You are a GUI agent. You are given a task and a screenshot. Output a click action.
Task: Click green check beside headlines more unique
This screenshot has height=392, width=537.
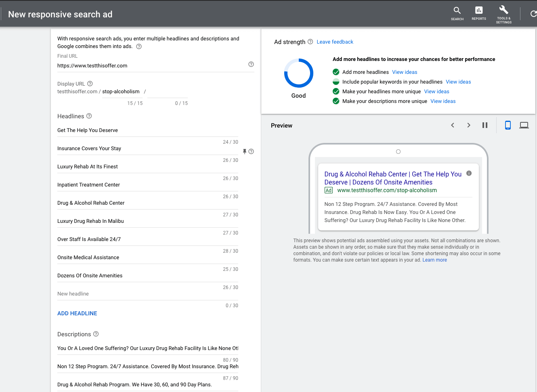pos(336,92)
